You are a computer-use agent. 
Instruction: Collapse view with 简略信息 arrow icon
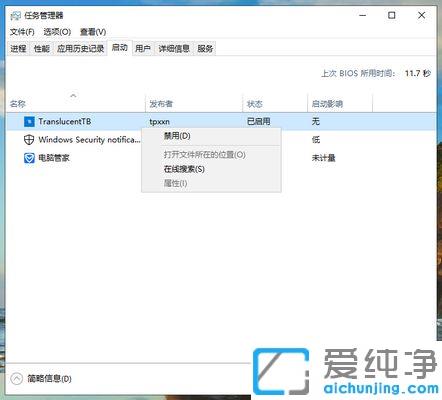(16, 379)
